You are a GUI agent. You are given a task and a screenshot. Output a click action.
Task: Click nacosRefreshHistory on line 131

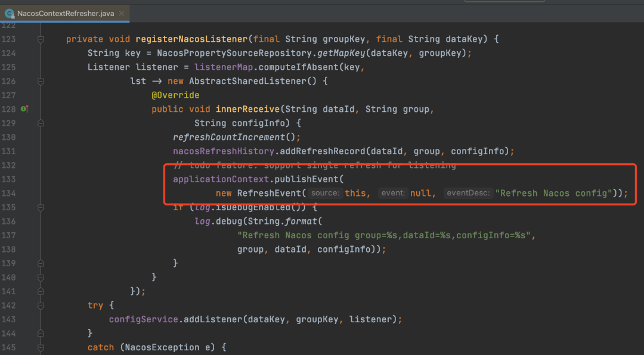224,151
